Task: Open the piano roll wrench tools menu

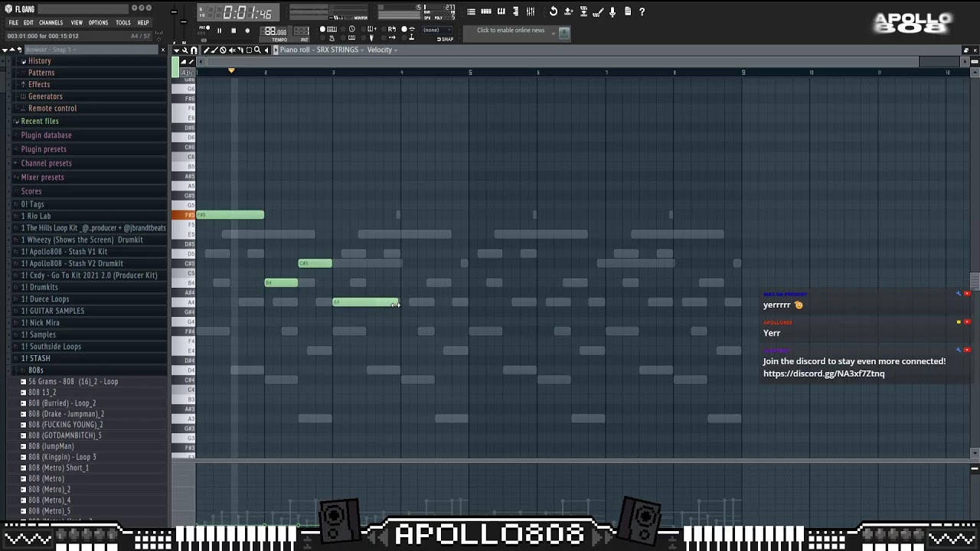Action: tap(185, 50)
